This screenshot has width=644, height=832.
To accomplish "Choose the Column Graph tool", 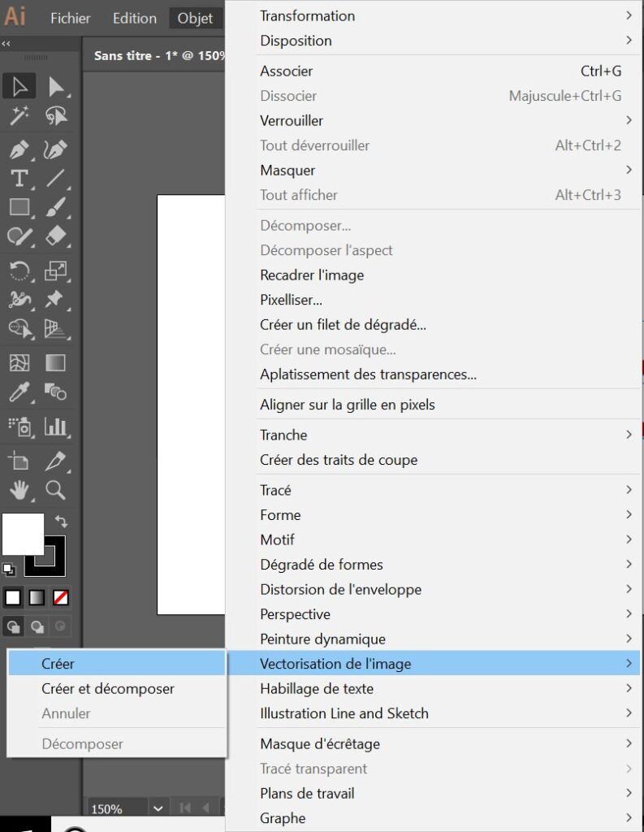I will pyautogui.click(x=56, y=426).
